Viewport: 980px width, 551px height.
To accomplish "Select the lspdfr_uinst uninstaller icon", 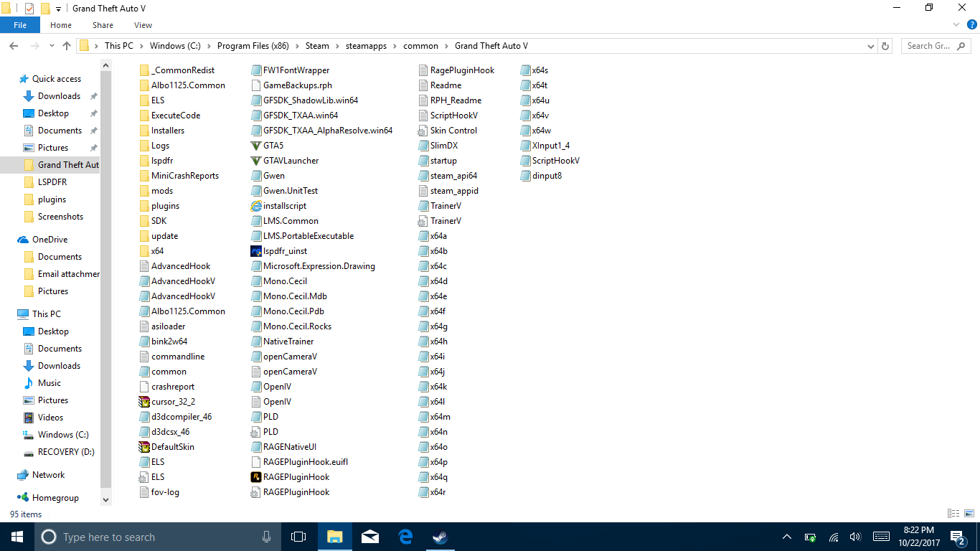I will click(256, 251).
